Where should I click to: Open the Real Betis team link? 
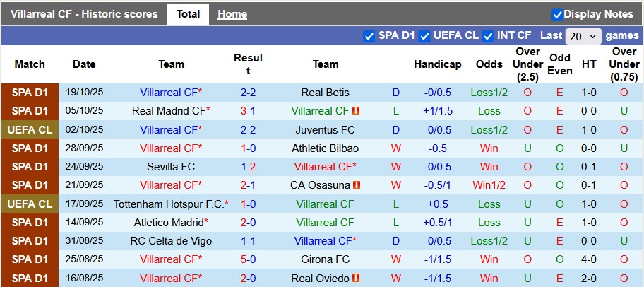pos(325,93)
